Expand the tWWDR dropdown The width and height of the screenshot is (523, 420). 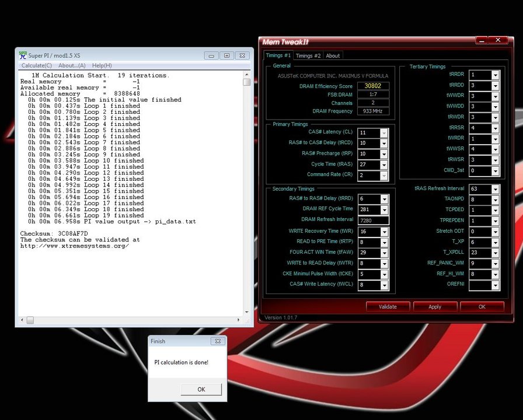tap(496, 96)
